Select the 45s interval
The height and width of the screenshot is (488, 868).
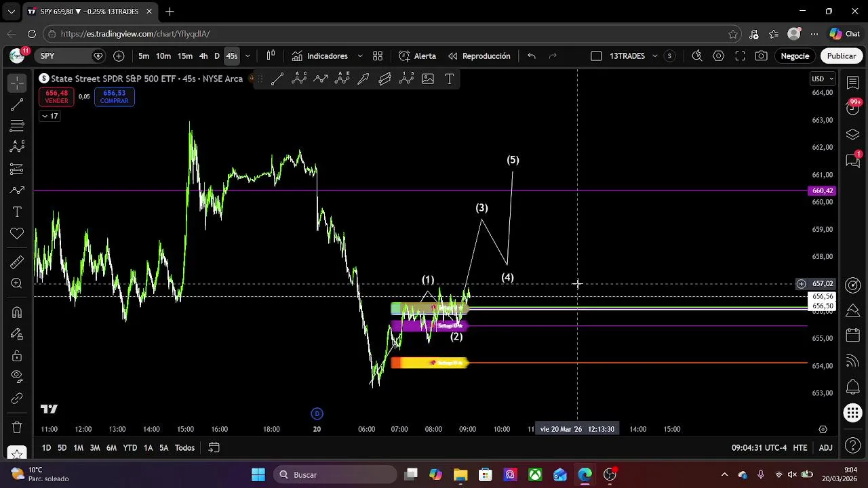(x=232, y=56)
